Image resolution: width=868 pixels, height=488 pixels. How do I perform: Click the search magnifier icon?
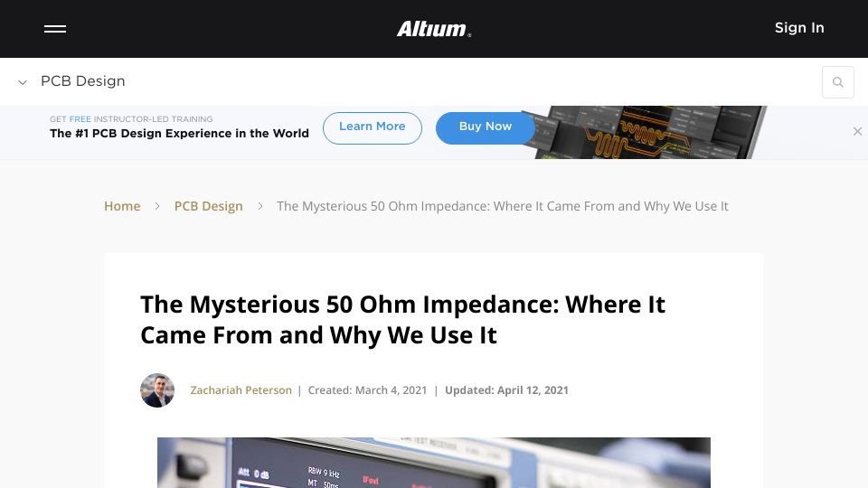pyautogui.click(x=837, y=82)
